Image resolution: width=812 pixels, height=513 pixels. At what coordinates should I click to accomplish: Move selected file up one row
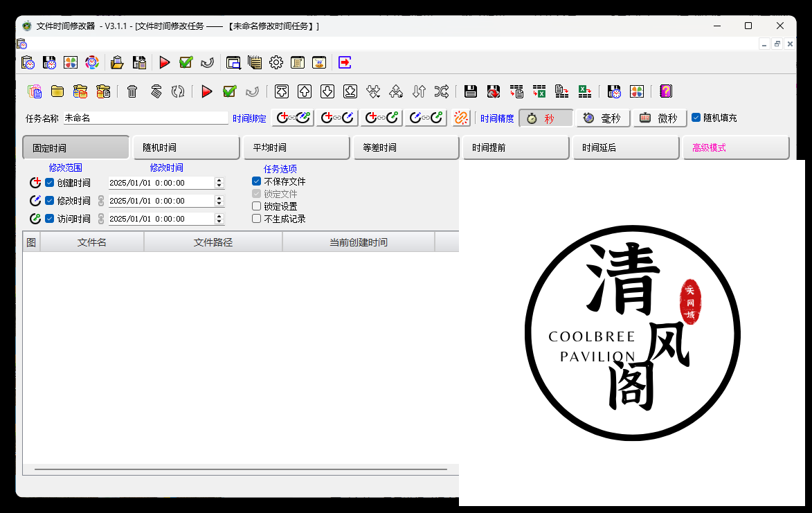pyautogui.click(x=305, y=91)
